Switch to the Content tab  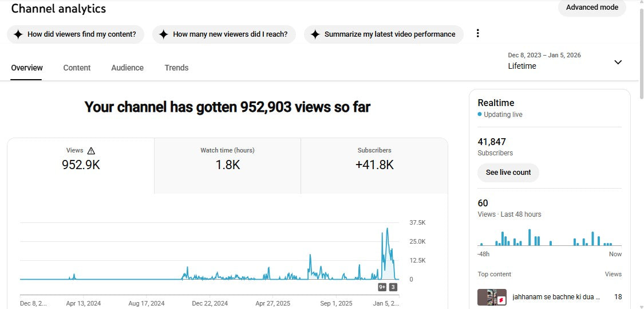[77, 68]
